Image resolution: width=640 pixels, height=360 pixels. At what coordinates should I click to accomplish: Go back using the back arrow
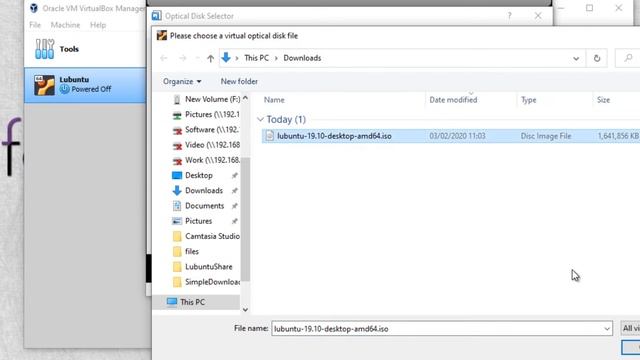point(164,58)
